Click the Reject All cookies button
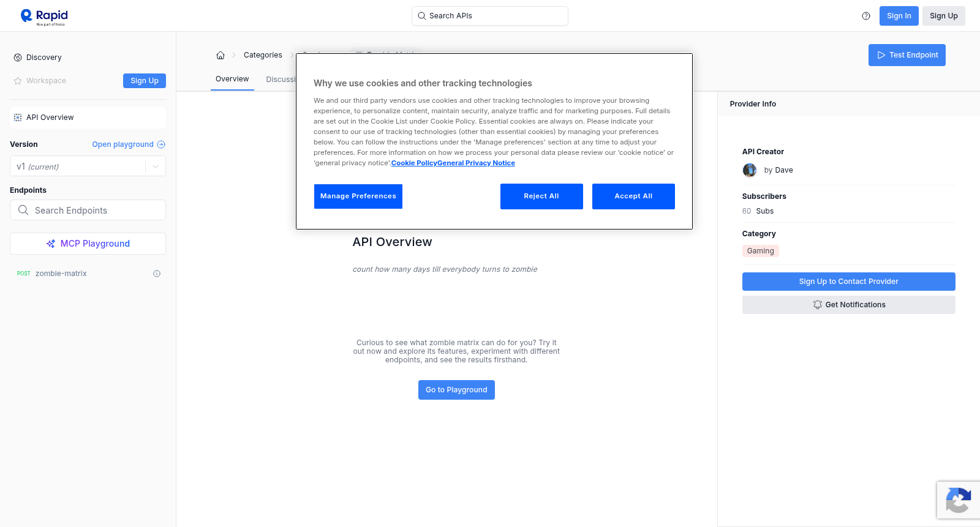Screen dimensions: 980x527 (x=541, y=196)
